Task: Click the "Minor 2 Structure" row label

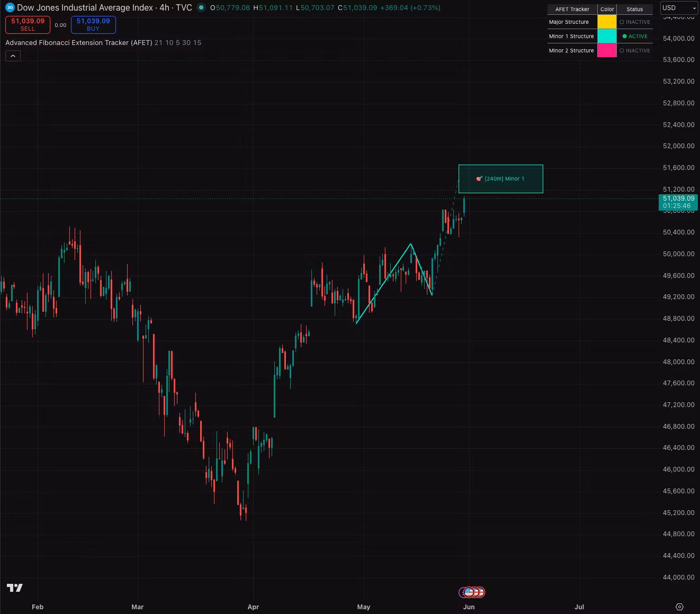Action: [571, 51]
